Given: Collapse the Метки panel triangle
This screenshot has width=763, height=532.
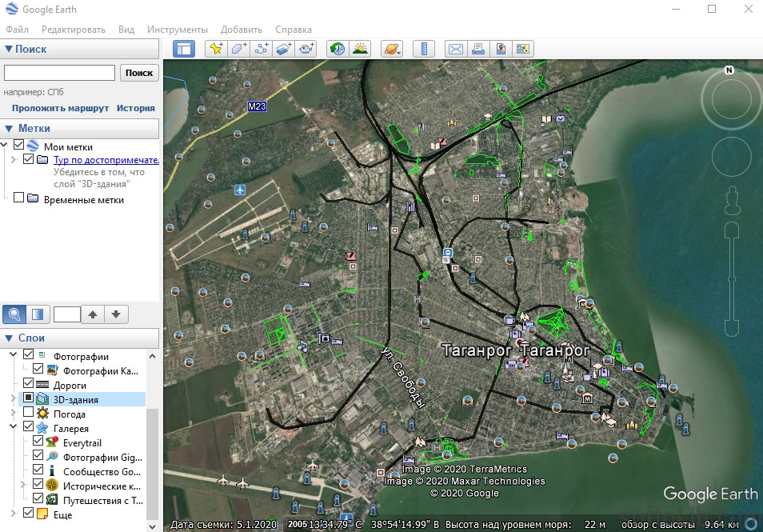Looking at the screenshot, I should [x=8, y=129].
